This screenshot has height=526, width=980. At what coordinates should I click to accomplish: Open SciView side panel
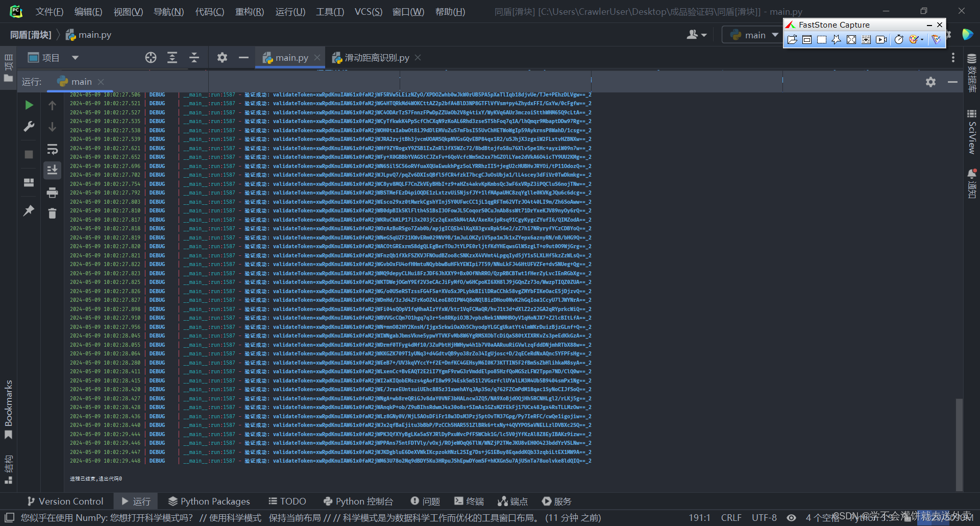(972, 131)
